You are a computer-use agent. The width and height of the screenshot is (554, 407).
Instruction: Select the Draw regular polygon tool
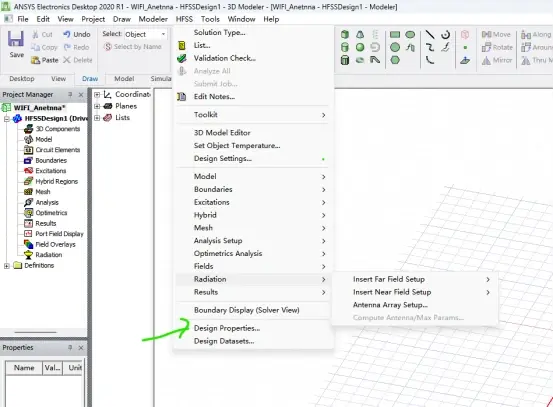coord(395,60)
